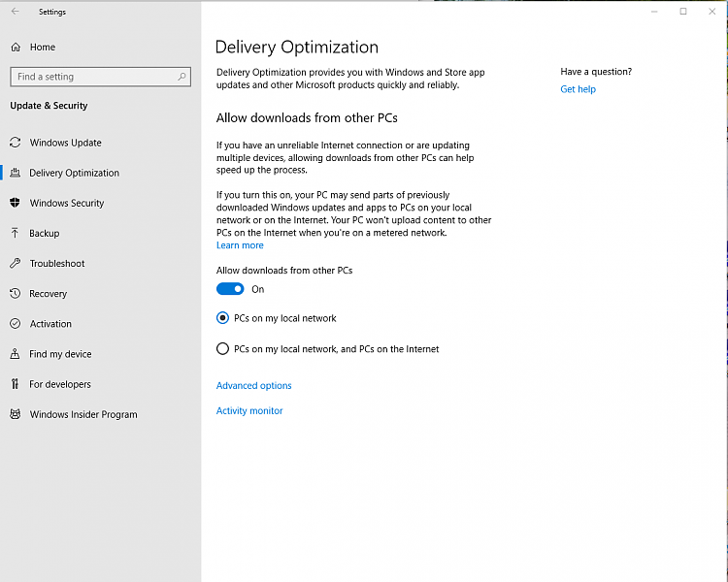Click the 'Have a question?' heading
The image size is (728, 582).
click(x=596, y=72)
